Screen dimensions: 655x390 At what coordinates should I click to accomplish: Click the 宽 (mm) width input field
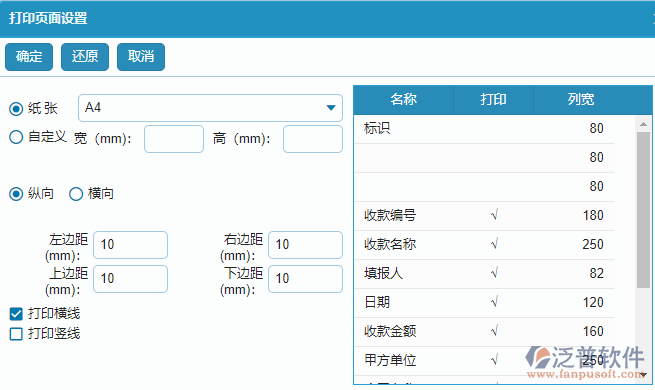(174, 139)
